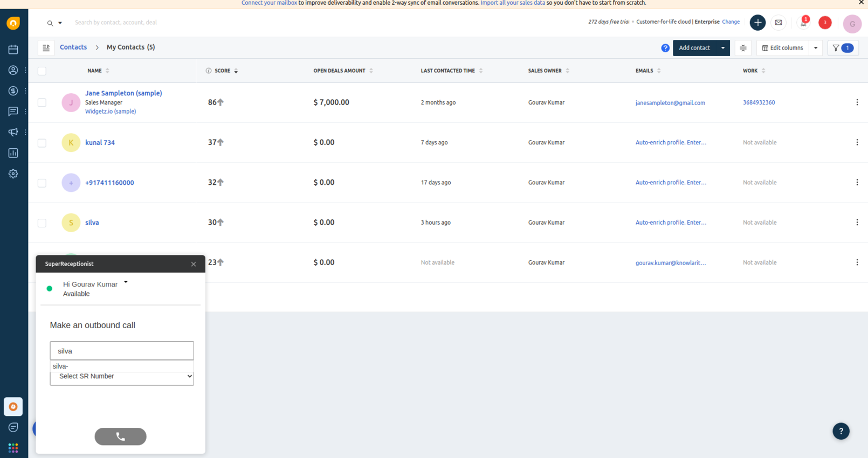Open the Reports chart icon in sidebar
868x458 pixels.
click(x=13, y=153)
